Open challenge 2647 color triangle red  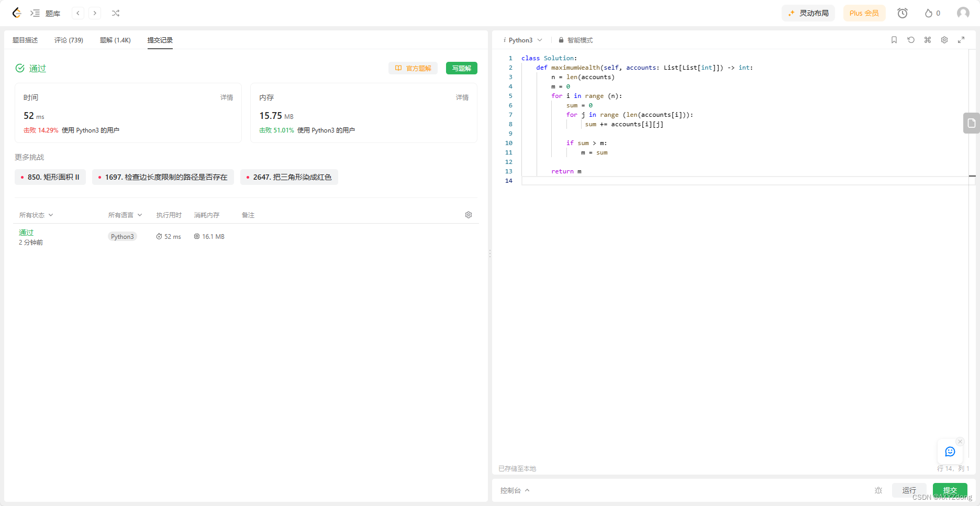[x=289, y=177]
